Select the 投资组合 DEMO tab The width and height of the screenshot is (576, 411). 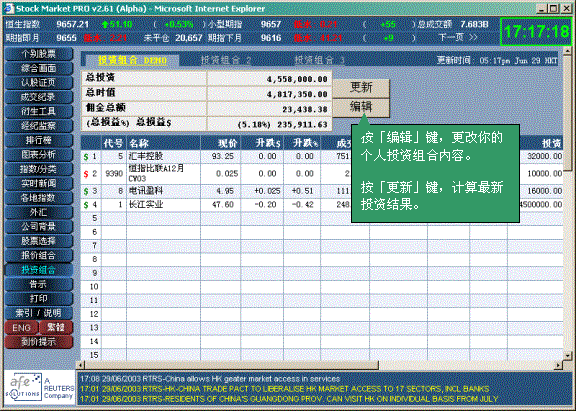(132, 60)
